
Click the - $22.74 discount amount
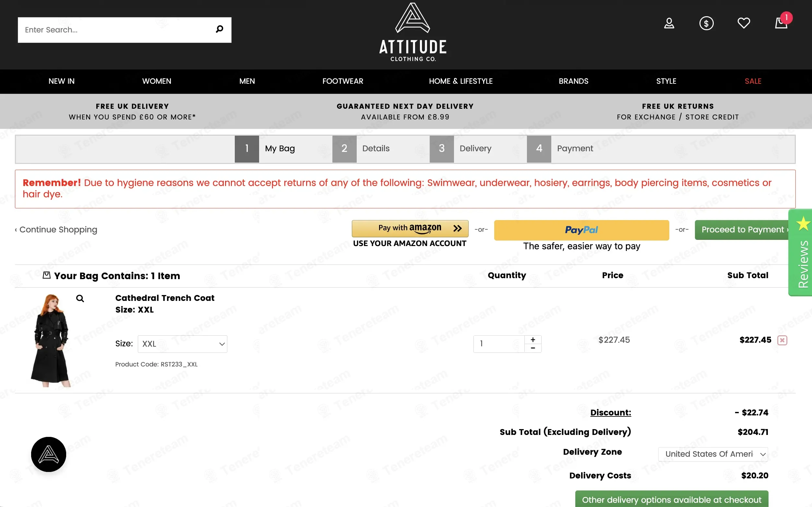[751, 413]
